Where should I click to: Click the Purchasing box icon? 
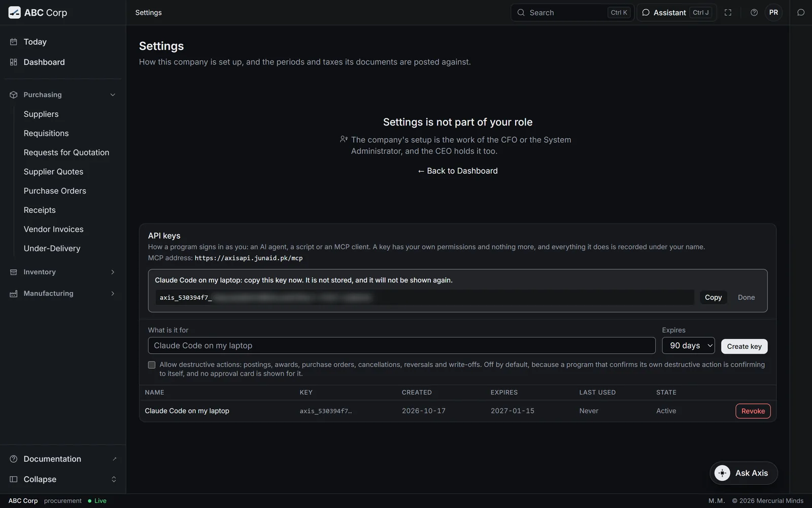pyautogui.click(x=14, y=95)
